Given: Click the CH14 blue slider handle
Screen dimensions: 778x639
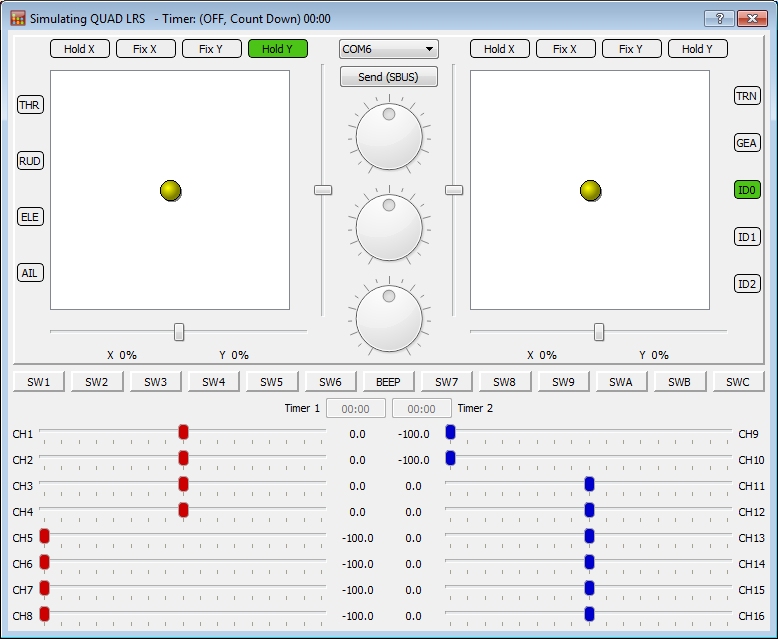Looking at the screenshot, I should (589, 562).
